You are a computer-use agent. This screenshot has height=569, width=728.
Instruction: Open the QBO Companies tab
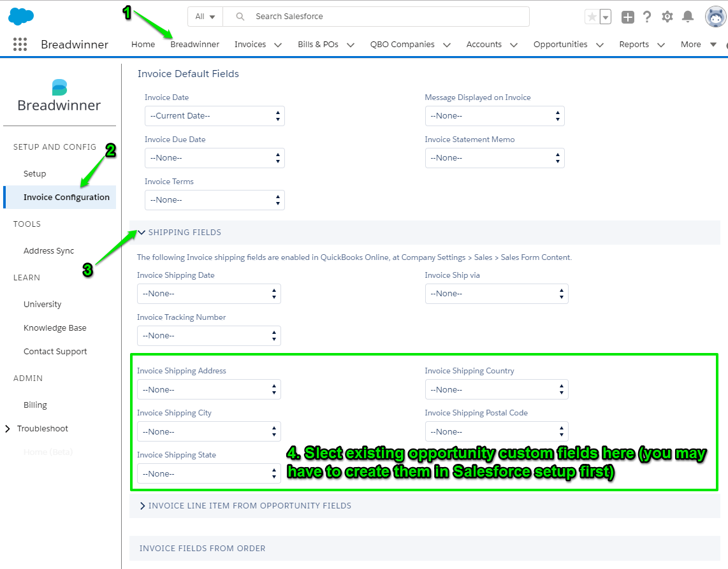point(402,44)
